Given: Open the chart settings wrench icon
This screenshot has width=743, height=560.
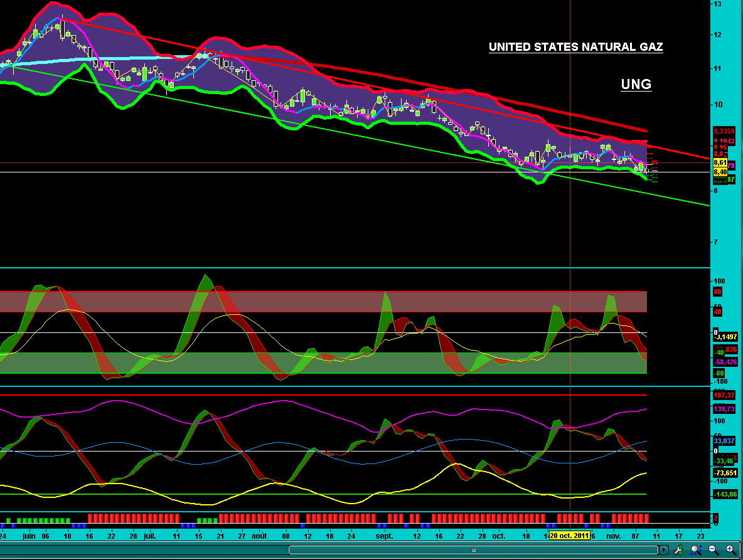Looking at the screenshot, I should (678, 549).
